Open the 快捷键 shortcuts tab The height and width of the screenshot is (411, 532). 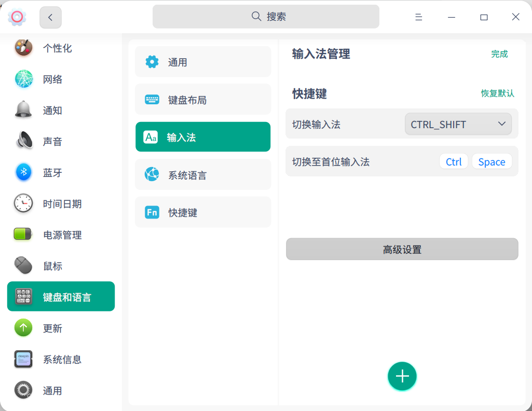pyautogui.click(x=203, y=212)
